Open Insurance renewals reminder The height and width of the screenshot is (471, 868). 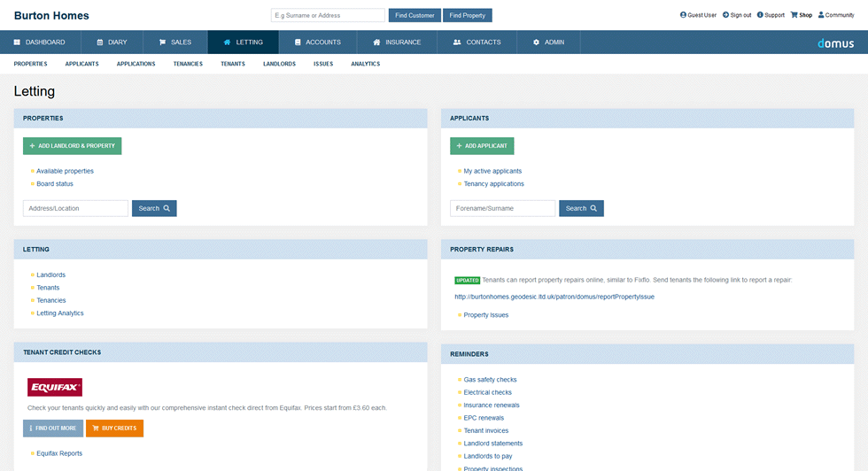[491, 405]
